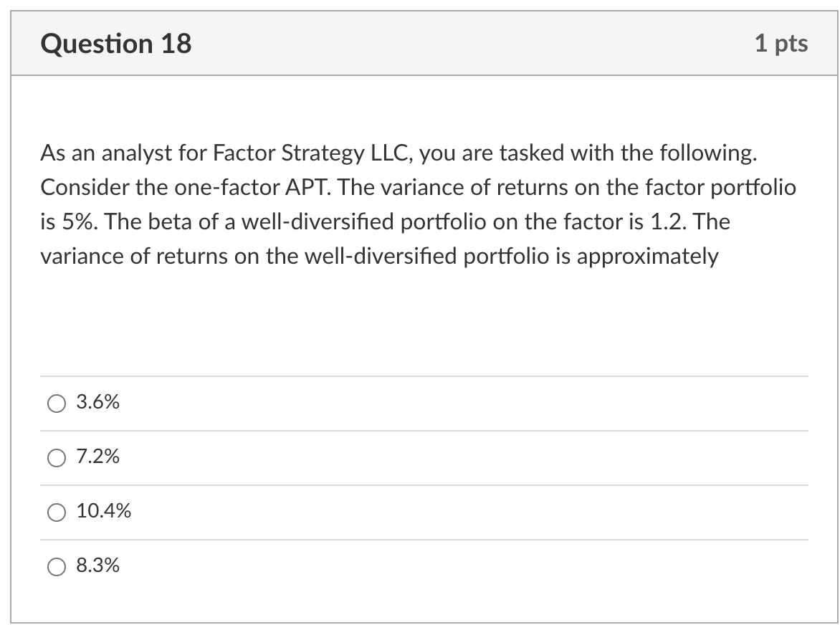
Task: Click the radio button next to 3.6%
Action: pyautogui.click(x=57, y=403)
